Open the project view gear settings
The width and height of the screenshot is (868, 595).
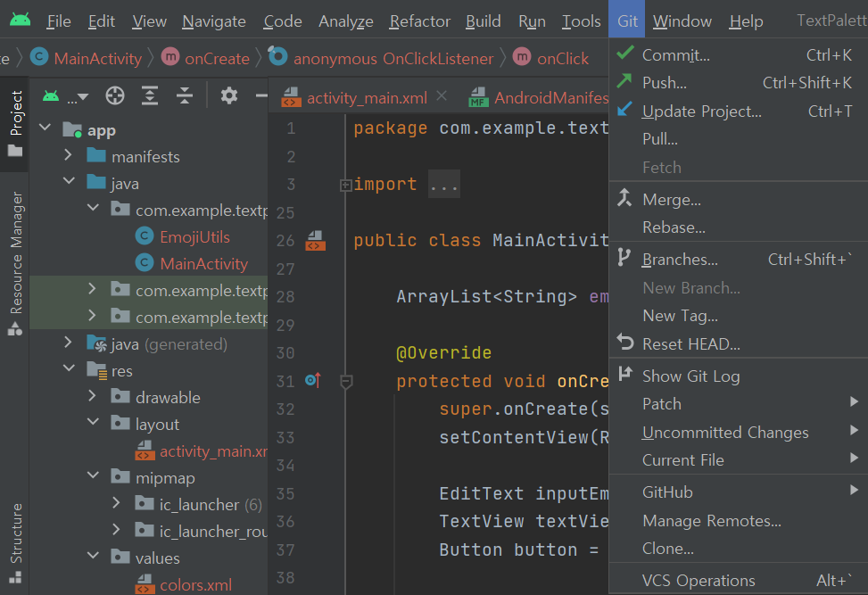coord(229,95)
